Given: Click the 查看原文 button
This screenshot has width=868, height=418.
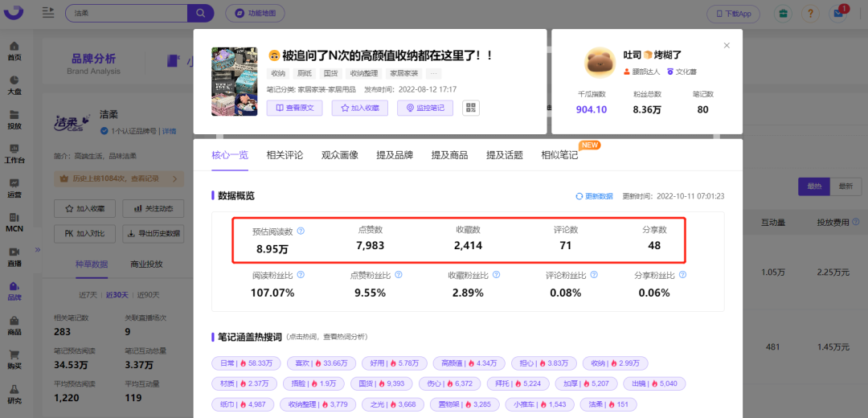Looking at the screenshot, I should [295, 108].
